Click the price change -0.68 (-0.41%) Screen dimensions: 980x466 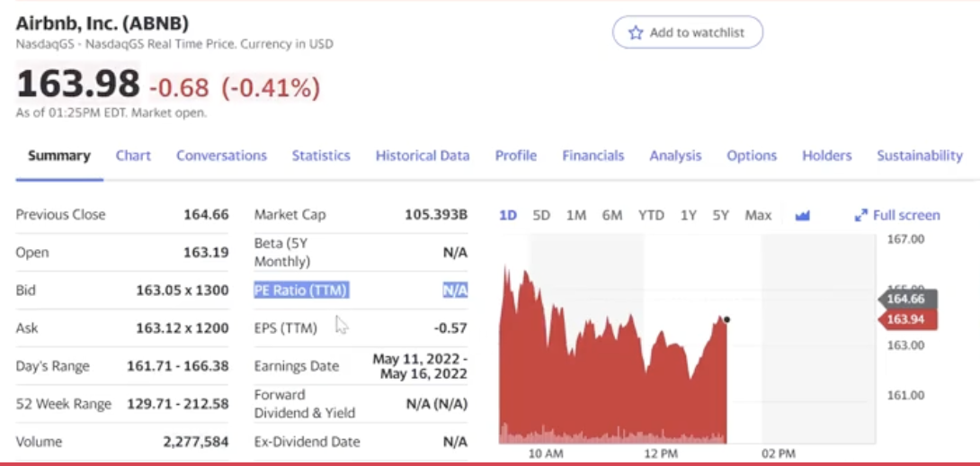click(x=235, y=87)
